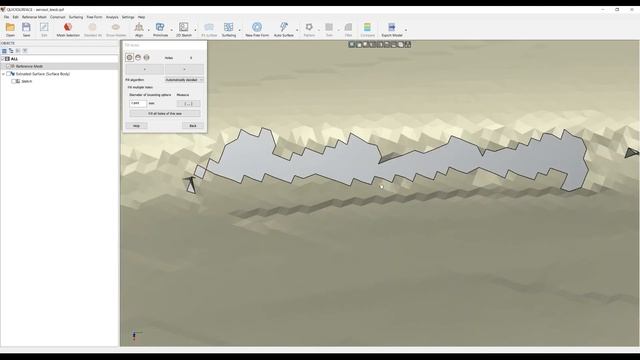This screenshot has height=360, width=640.
Task: Click the Export Model icon
Action: pyautogui.click(x=391, y=28)
